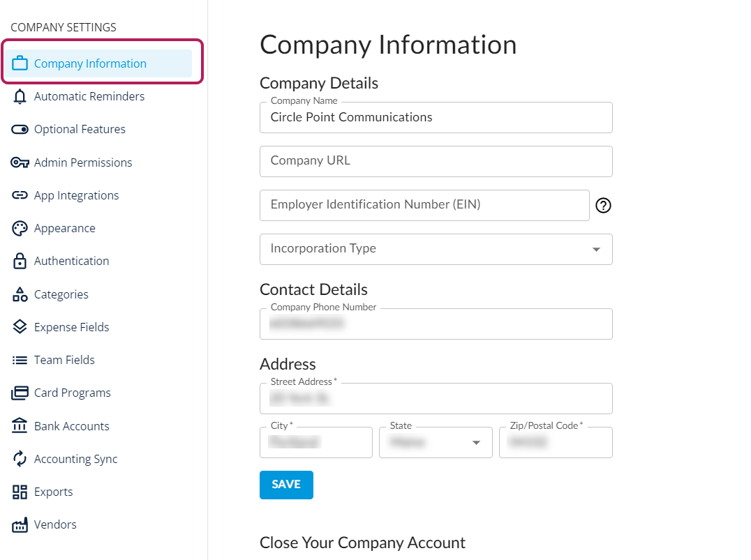Click the palette icon for Appearance
Viewport: 751px width, 560px height.
click(20, 228)
